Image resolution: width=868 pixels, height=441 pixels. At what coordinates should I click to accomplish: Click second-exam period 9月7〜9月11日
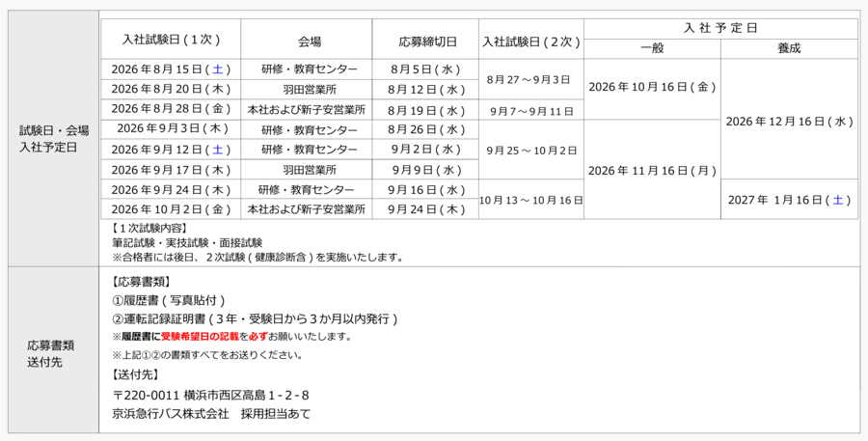click(x=530, y=110)
